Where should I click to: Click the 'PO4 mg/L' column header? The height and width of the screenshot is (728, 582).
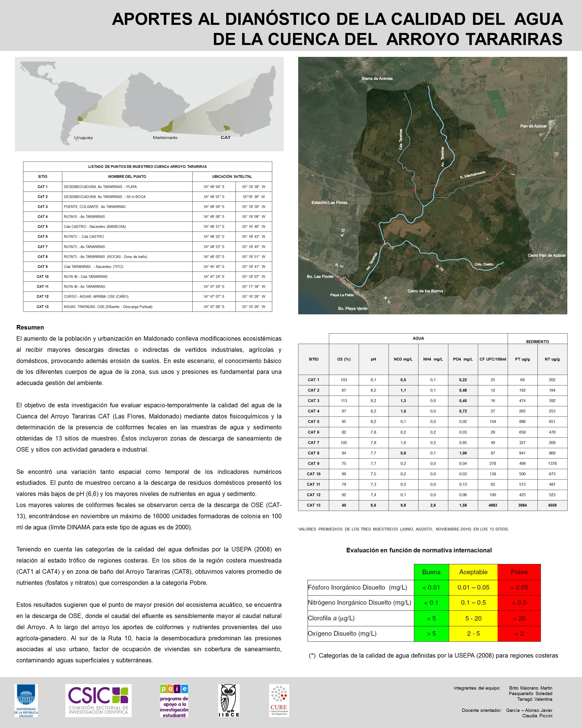pyautogui.click(x=463, y=359)
